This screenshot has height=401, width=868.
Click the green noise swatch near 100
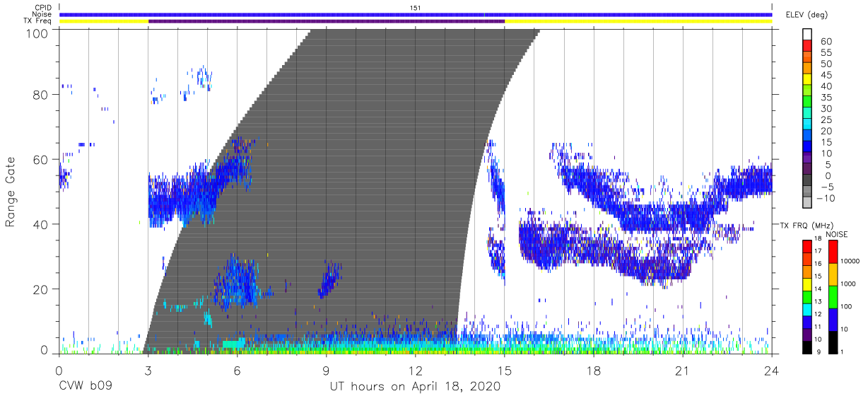(x=833, y=297)
